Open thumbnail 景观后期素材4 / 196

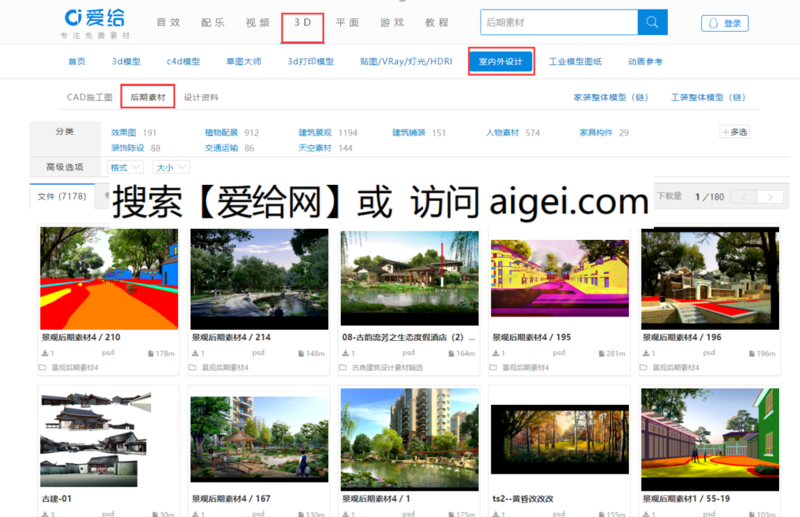click(x=710, y=279)
